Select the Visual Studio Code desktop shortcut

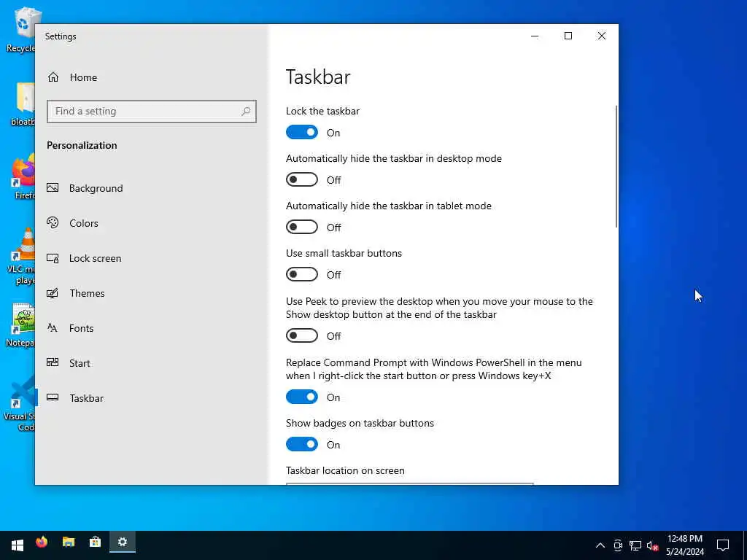click(20, 404)
